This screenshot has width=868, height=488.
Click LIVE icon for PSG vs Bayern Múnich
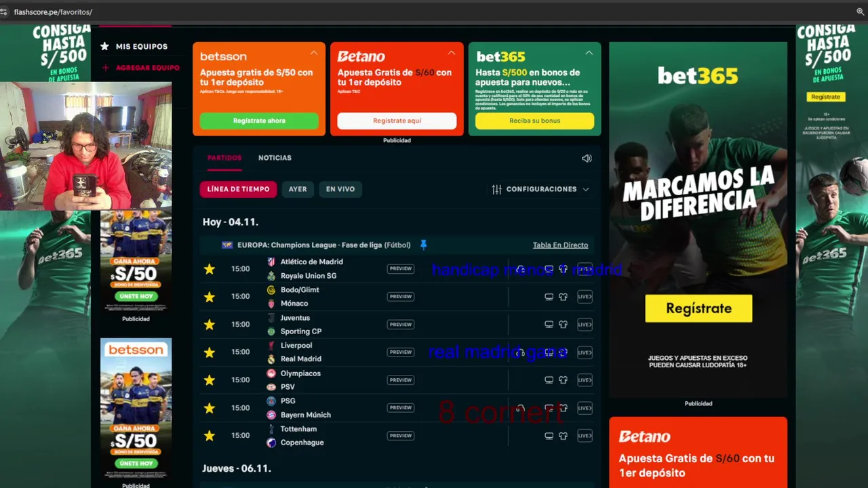tap(585, 408)
